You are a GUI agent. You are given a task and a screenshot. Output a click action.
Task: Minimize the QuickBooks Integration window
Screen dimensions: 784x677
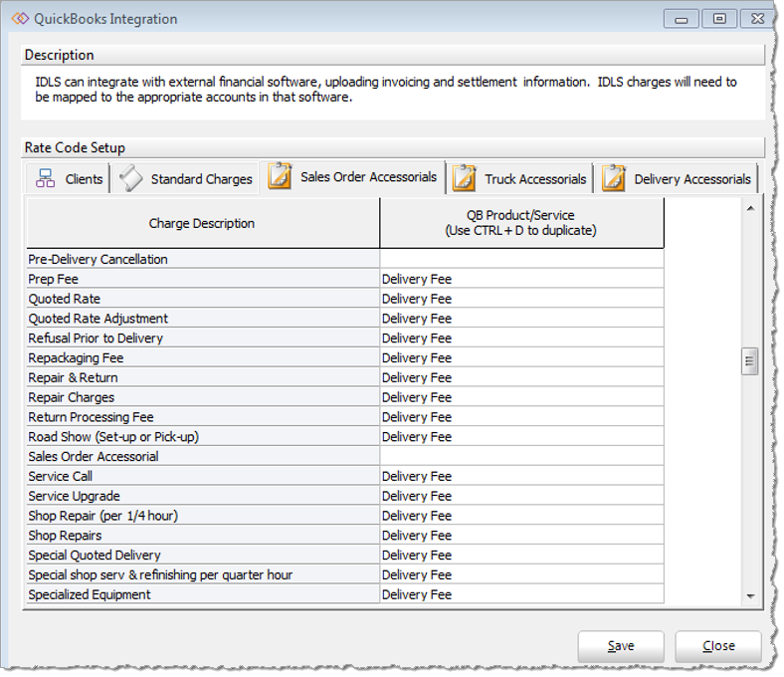click(x=681, y=19)
